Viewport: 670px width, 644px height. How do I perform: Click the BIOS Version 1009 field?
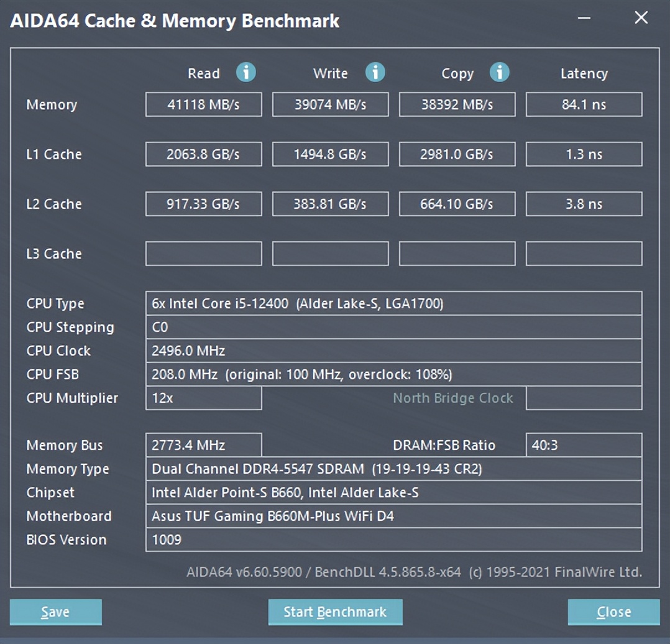click(x=394, y=540)
